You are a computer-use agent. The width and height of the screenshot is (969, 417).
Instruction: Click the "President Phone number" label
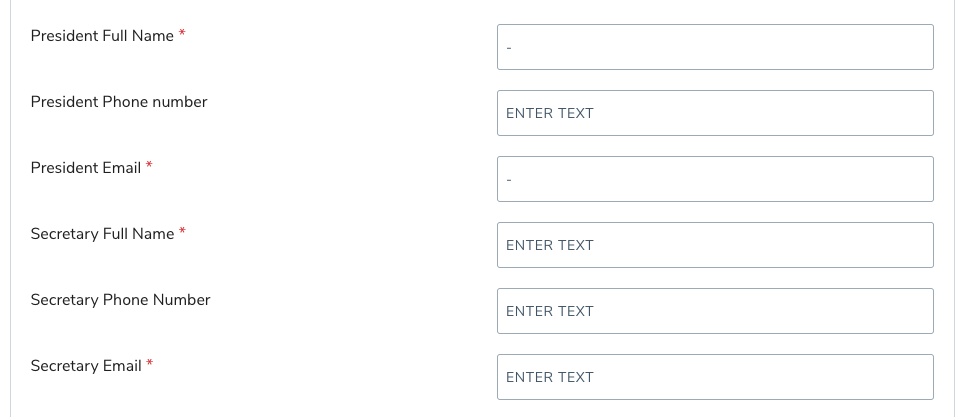(119, 102)
